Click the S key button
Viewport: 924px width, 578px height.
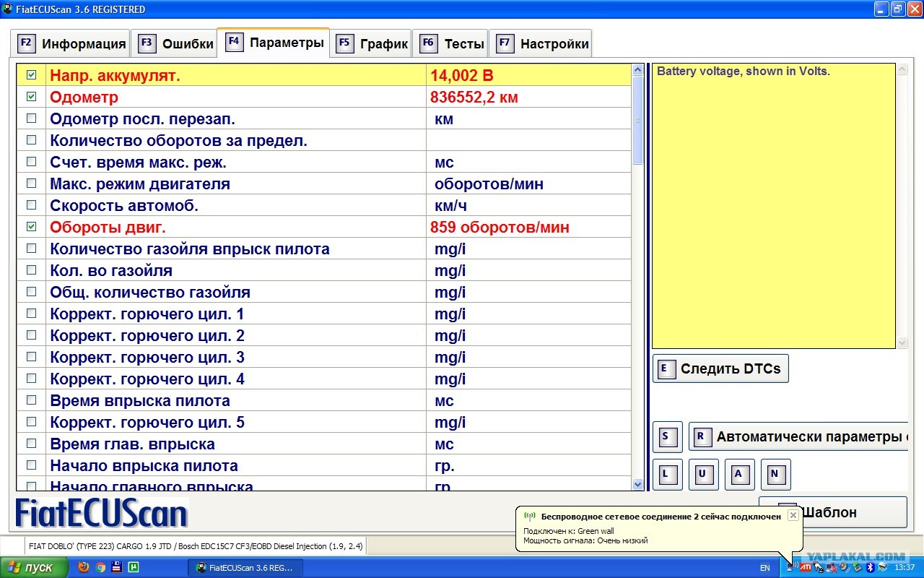[668, 437]
